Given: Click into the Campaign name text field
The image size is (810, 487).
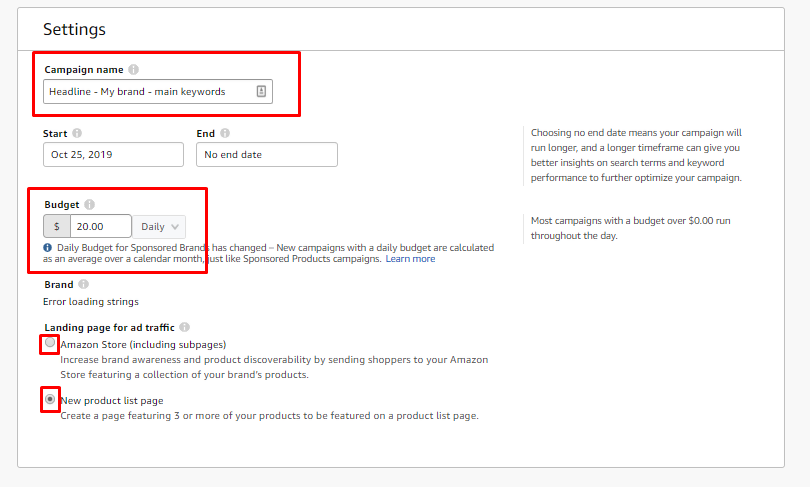Looking at the screenshot, I should pyautogui.click(x=158, y=91).
